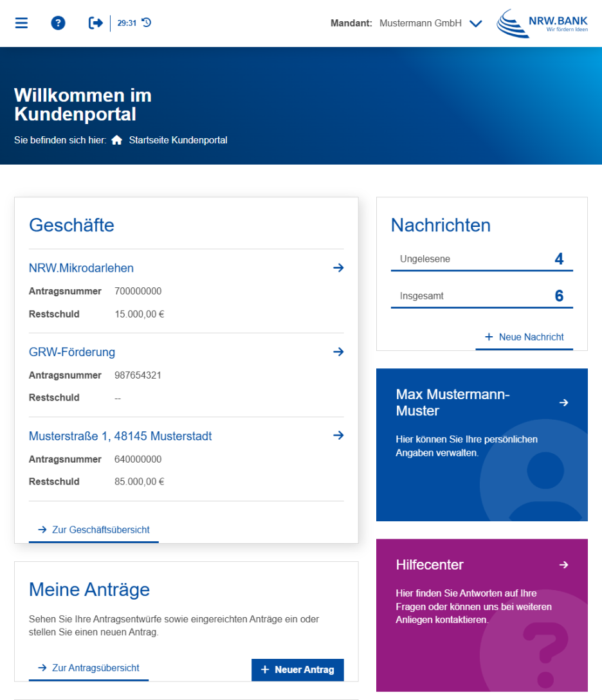Click the Geschäfte heading

click(x=71, y=226)
